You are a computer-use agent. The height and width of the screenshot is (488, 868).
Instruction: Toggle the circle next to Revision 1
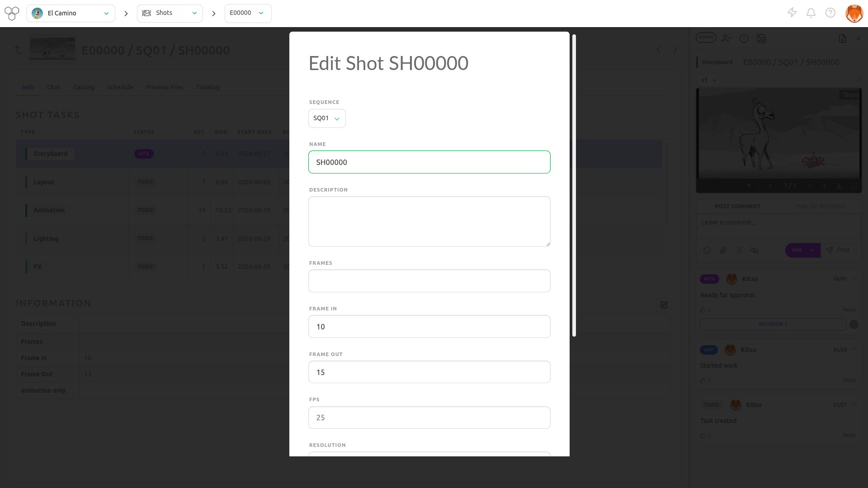[x=854, y=324]
